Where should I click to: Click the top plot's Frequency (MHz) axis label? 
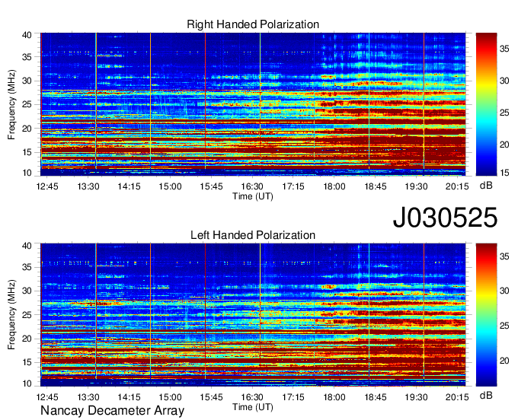(11, 104)
